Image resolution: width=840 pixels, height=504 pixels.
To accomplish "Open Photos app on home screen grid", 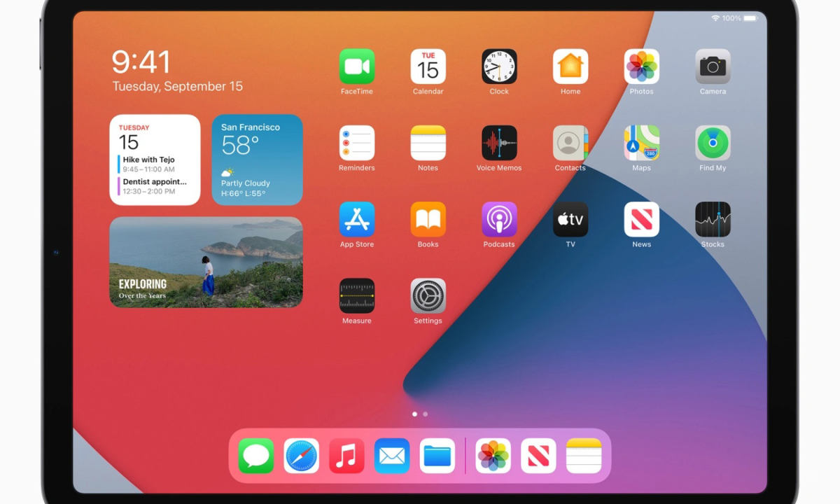I will pyautogui.click(x=641, y=66).
